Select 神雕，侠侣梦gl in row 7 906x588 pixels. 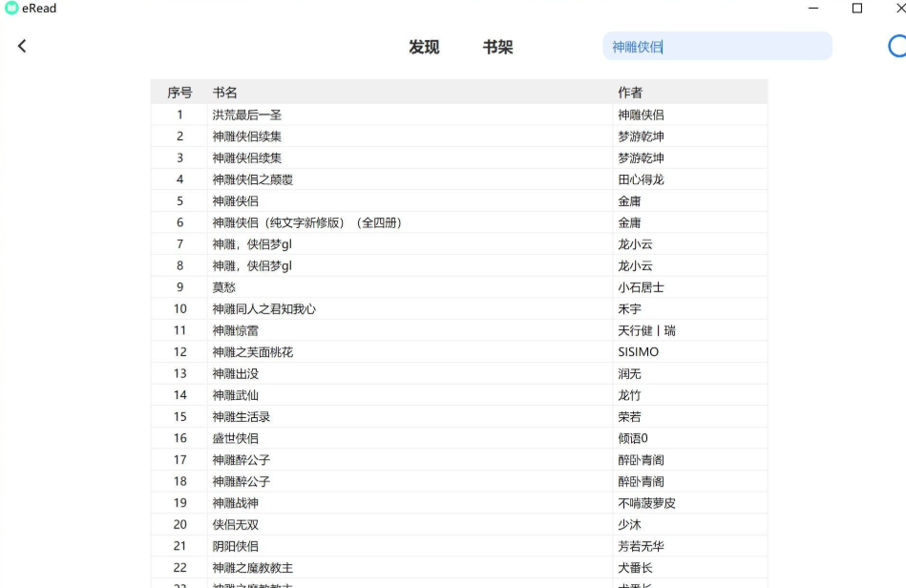(252, 244)
